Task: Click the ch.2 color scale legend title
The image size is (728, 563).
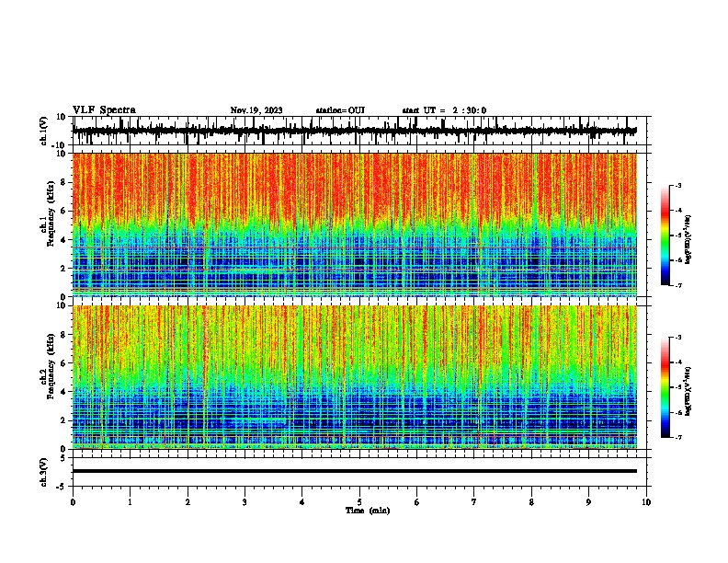Action: point(688,391)
